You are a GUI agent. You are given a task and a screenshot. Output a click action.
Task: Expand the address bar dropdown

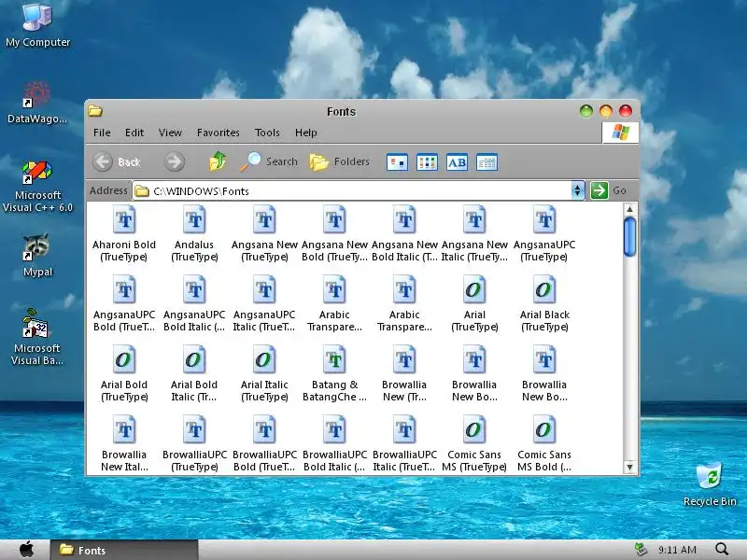coord(577,191)
